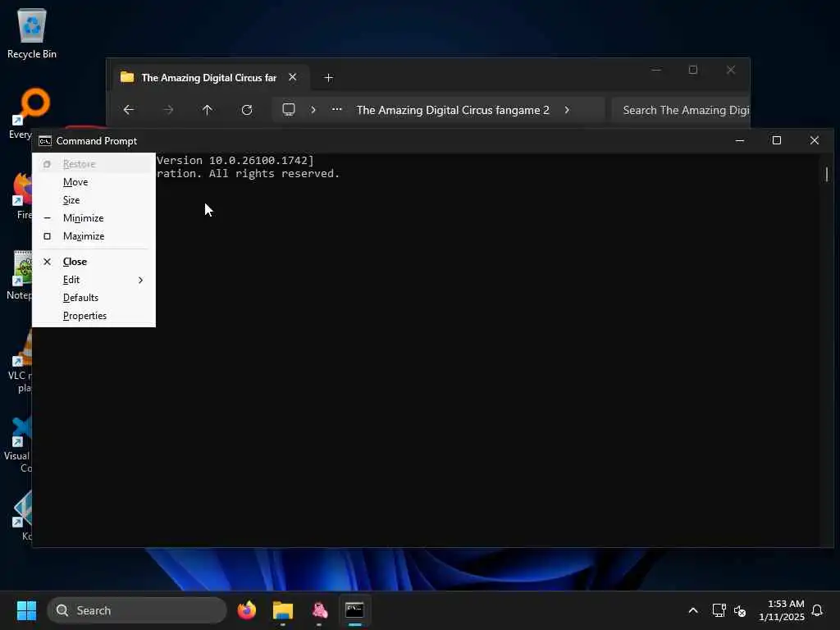
Task: Maximize the Command Prompt window
Action: click(x=777, y=140)
